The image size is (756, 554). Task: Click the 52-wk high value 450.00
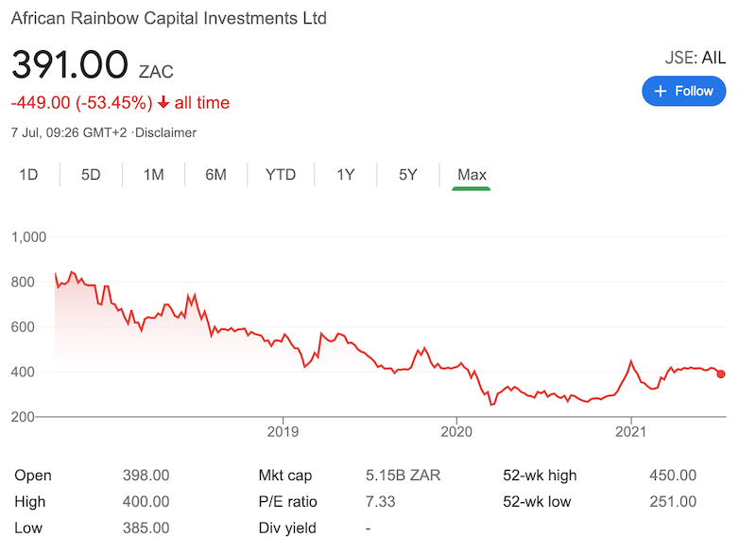[673, 476]
